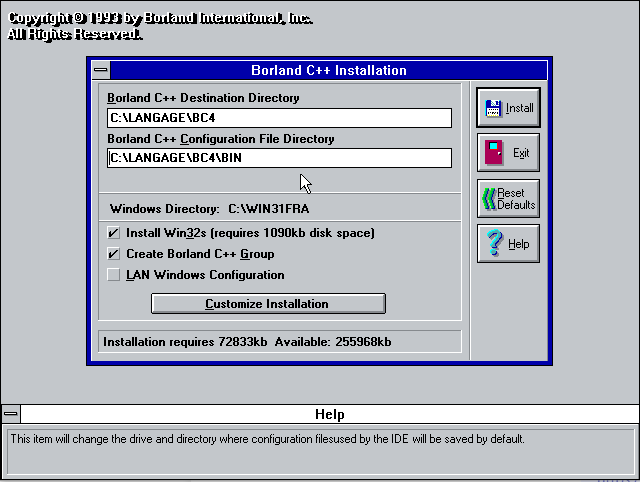Enable LAN Windows Configuration checkbox
Viewport: 640px width, 482px height.
[113, 275]
